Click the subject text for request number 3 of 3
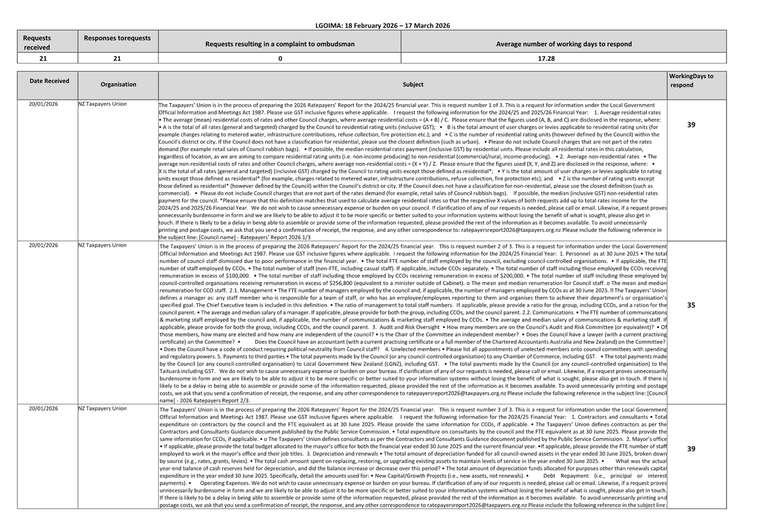The width and height of the screenshot is (765, 532). pyautogui.click(x=413, y=457)
